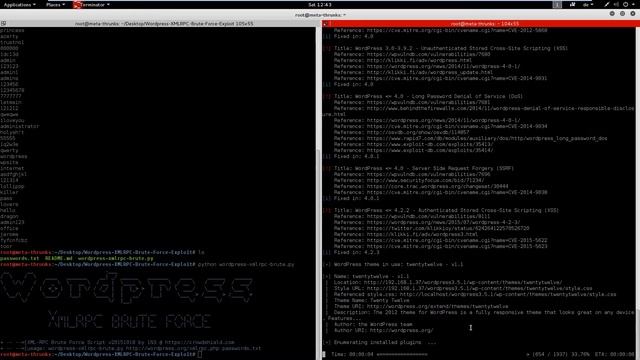Open the clock showing Sat 12:43
This screenshot has width=640, height=360.
320,4
